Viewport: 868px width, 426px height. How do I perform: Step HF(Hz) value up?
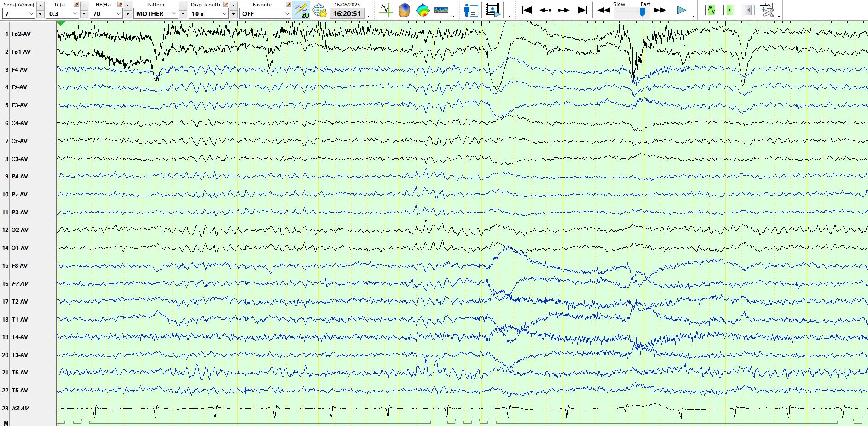click(127, 6)
